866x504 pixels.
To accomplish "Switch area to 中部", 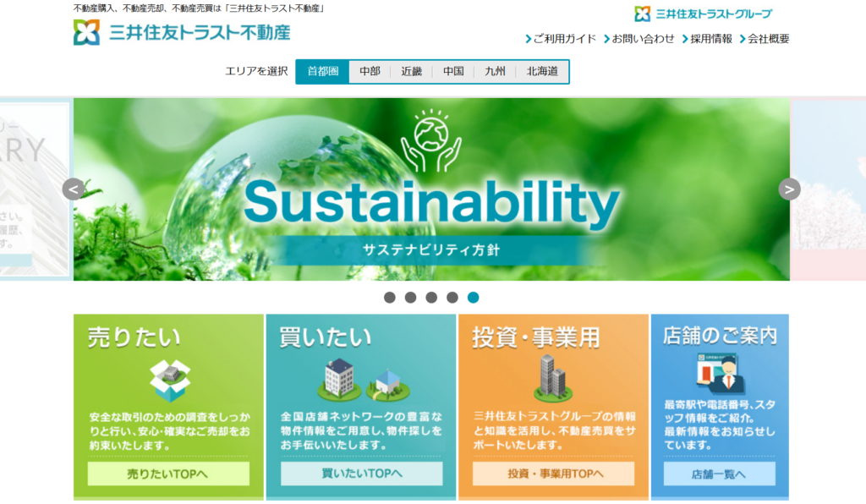I will (x=370, y=72).
